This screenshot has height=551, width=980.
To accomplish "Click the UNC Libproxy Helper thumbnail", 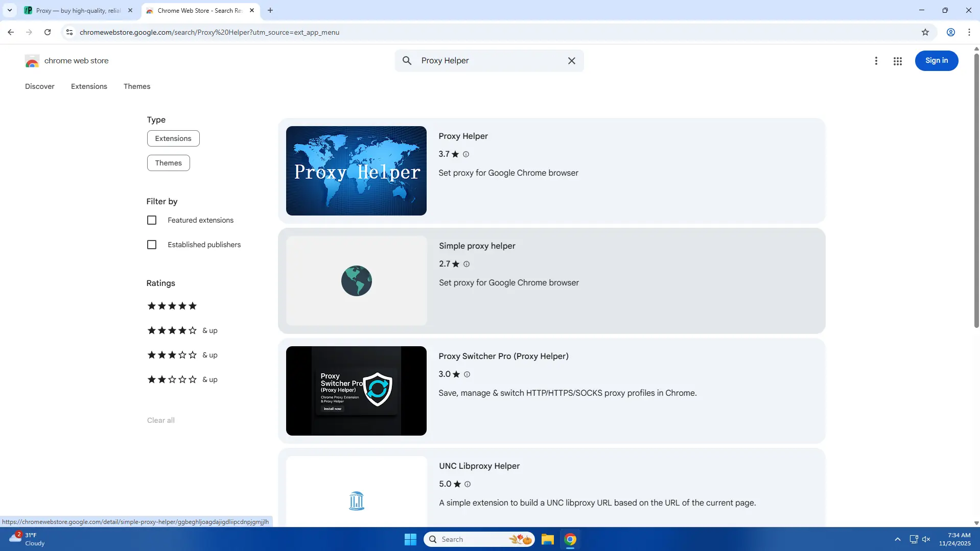I will click(x=357, y=491).
